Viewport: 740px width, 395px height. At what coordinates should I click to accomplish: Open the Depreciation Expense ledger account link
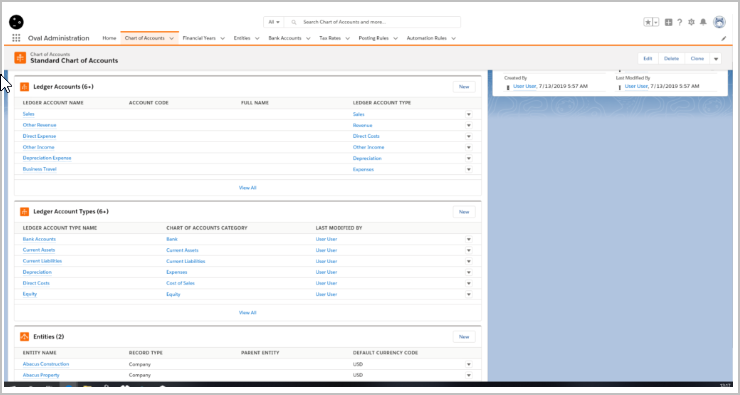tap(47, 158)
